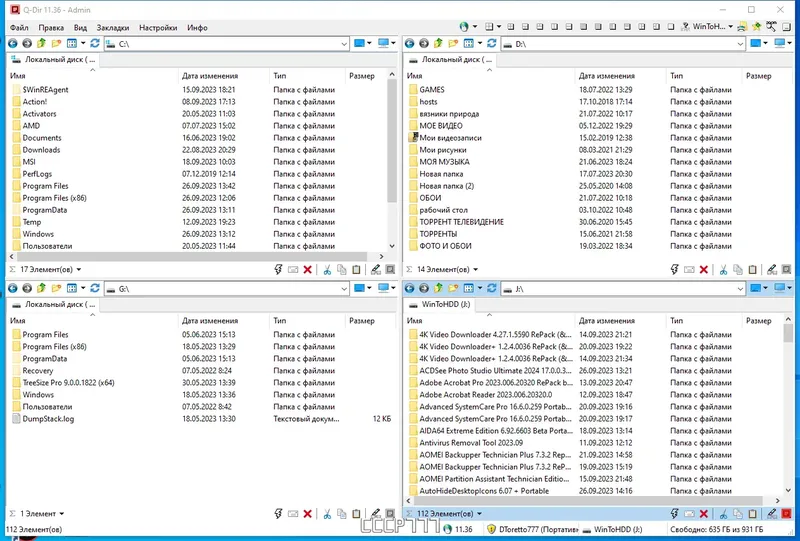Viewport: 800px width, 541px height.
Task: Select DumpStack.log file in G:\ pane
Action: click(x=48, y=419)
